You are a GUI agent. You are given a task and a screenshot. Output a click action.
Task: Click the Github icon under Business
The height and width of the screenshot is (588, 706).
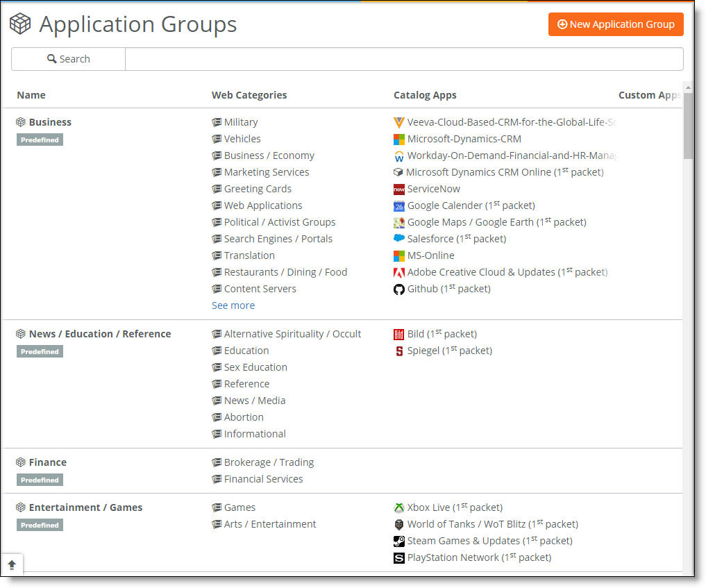399,289
